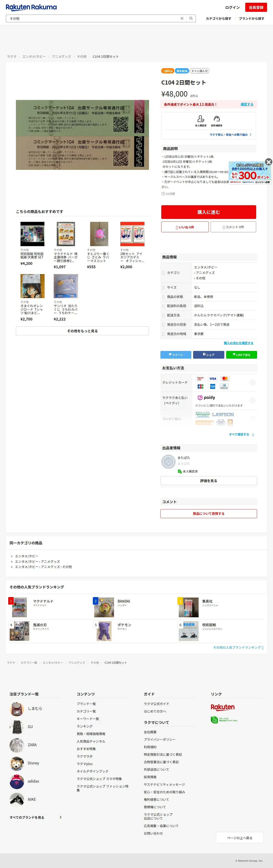
Task: Close the 300 point banner ad
Action: (x=268, y=162)
